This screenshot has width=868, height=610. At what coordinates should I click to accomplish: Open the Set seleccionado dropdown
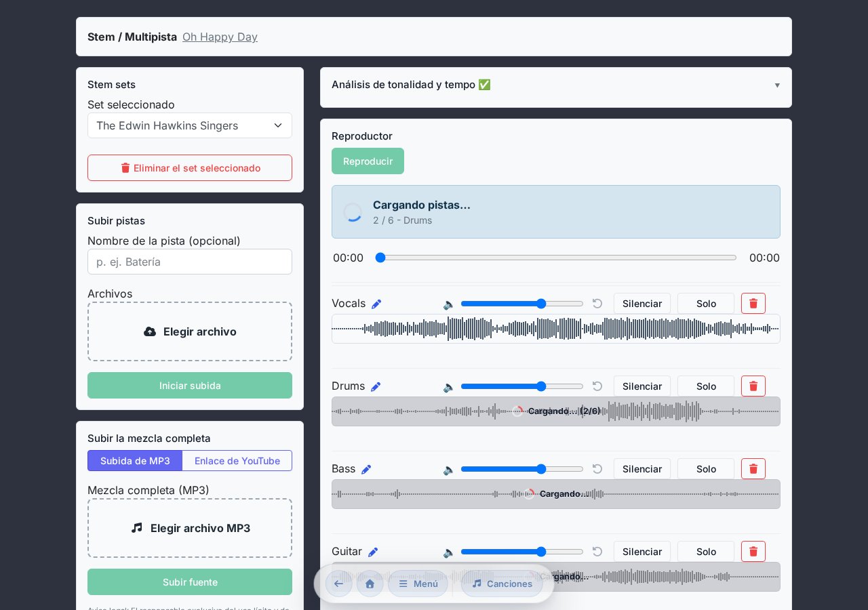click(x=190, y=125)
